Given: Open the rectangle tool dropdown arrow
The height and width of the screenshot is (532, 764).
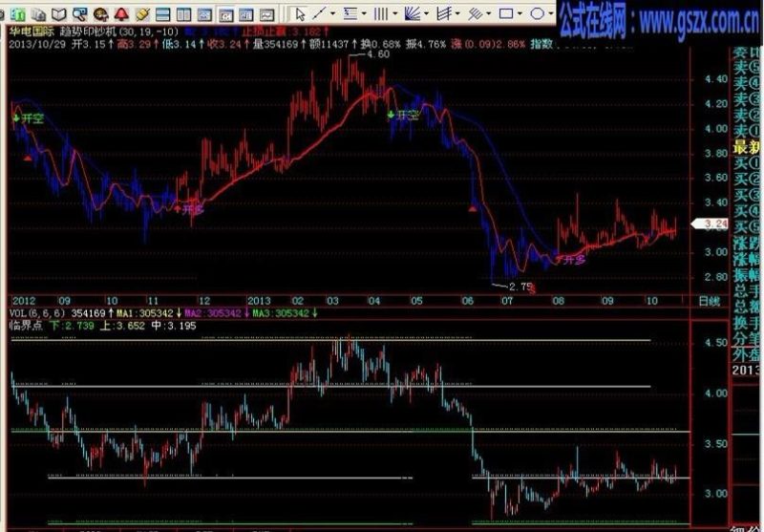Looking at the screenshot, I should point(520,14).
